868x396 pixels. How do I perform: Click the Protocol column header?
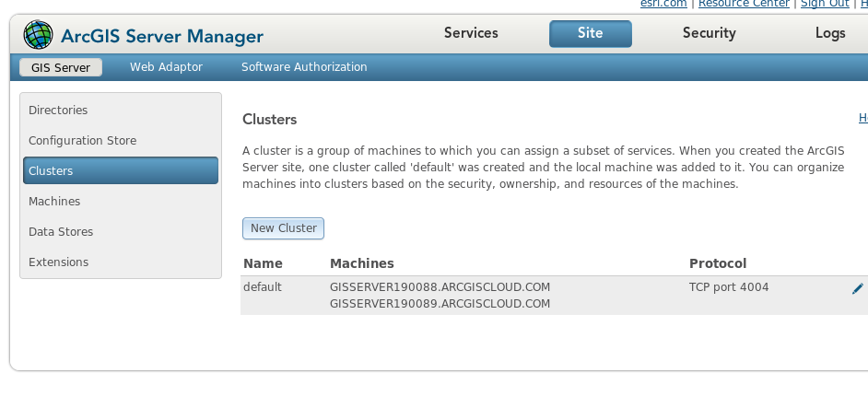(x=718, y=263)
